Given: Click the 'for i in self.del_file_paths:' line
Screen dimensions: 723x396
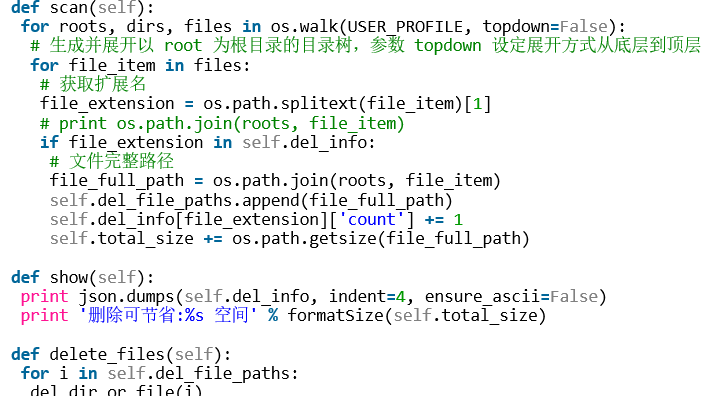Looking at the screenshot, I should coord(160,373).
